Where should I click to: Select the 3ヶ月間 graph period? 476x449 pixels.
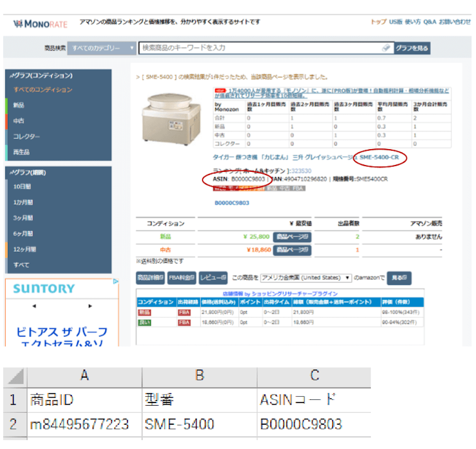point(23,218)
